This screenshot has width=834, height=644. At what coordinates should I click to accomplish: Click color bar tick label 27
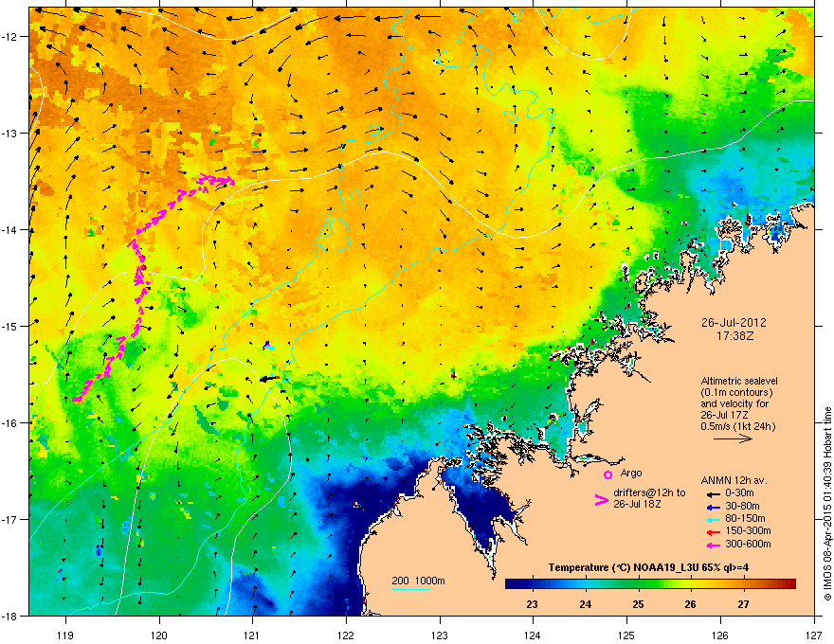(743, 604)
